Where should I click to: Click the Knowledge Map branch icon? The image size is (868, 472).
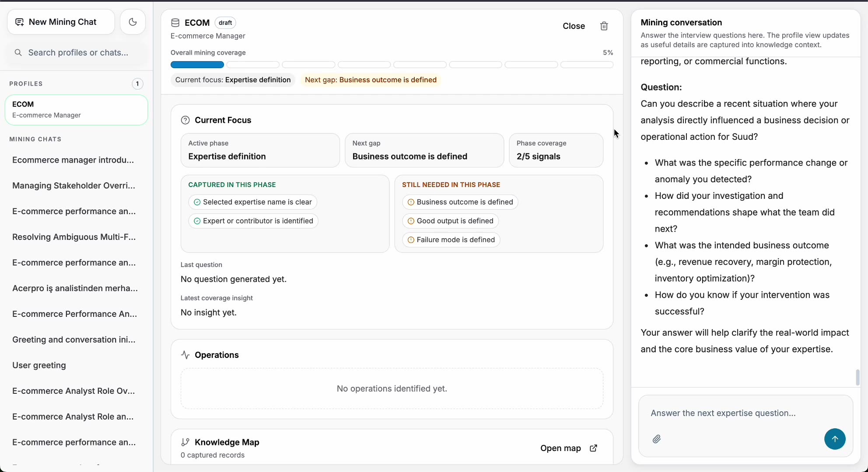coord(185,442)
